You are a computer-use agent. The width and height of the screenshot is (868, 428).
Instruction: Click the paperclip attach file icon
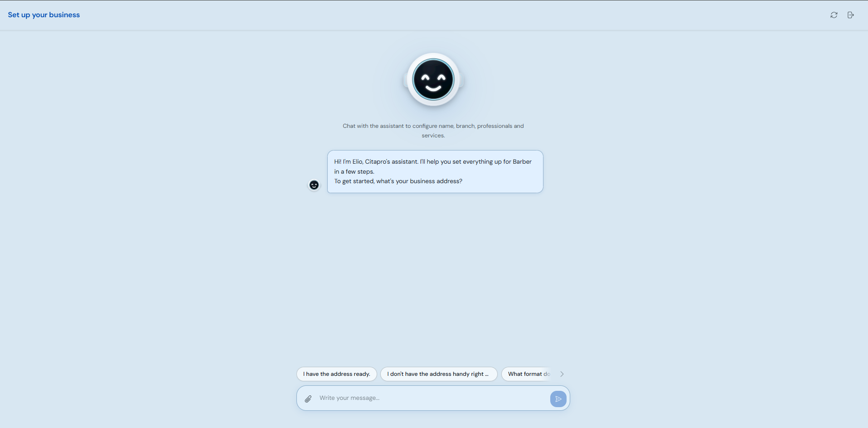(308, 399)
